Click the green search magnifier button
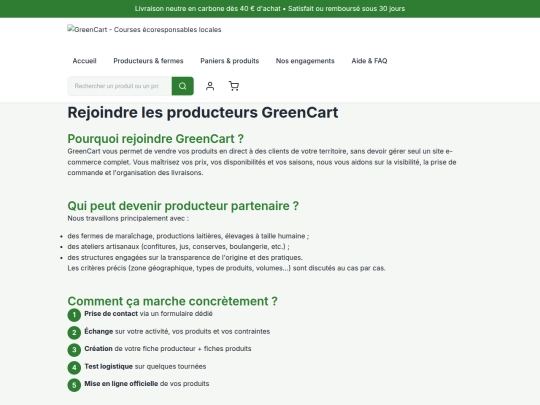 pos(183,86)
